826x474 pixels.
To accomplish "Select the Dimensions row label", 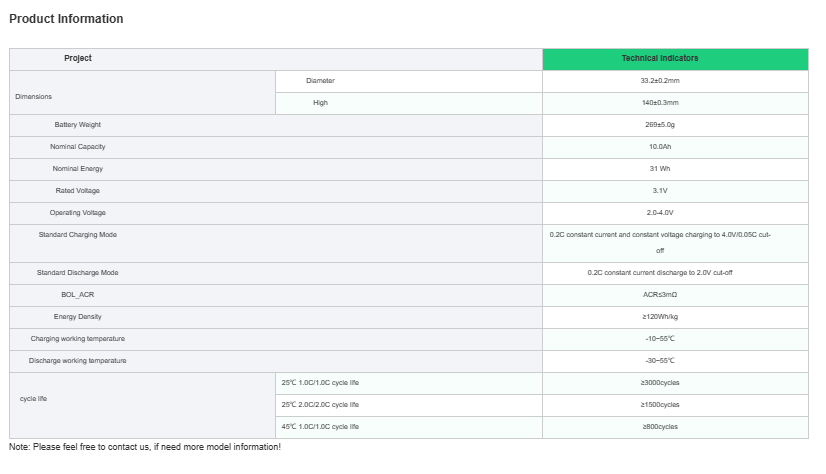I will click(x=34, y=96).
